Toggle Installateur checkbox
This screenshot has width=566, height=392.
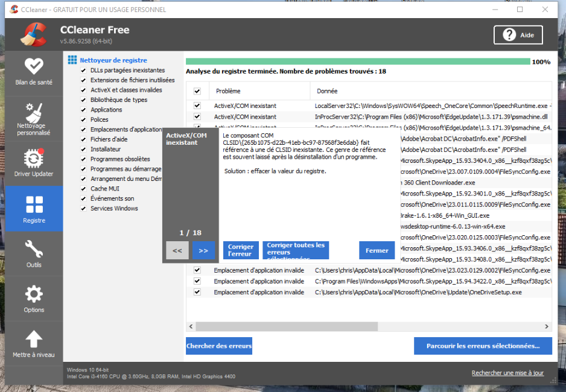pyautogui.click(x=83, y=150)
